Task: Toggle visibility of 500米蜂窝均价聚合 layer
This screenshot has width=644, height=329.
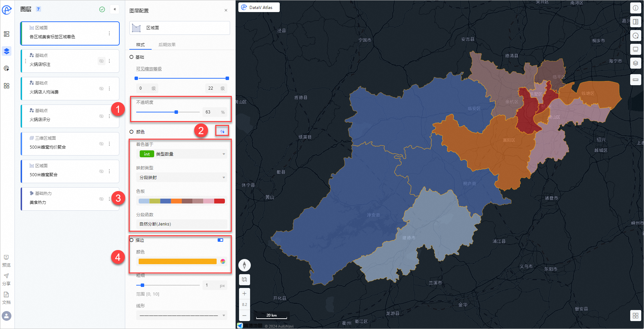Action: coord(101,144)
